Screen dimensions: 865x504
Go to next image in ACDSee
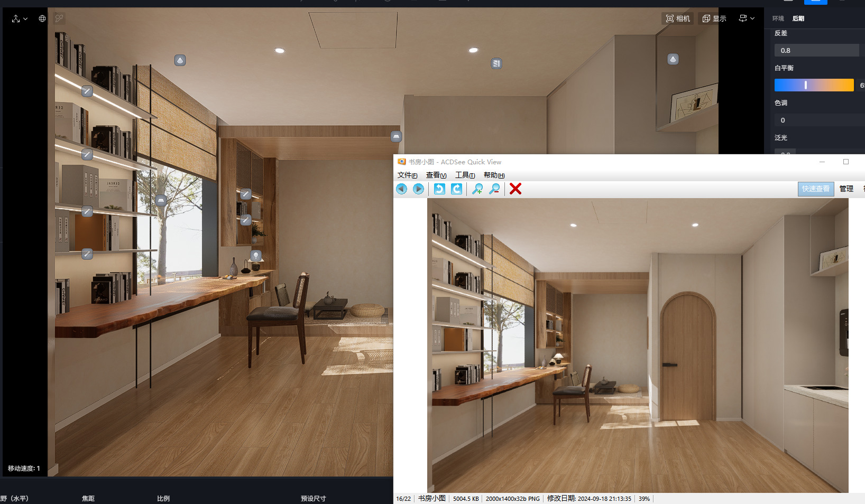pos(418,189)
